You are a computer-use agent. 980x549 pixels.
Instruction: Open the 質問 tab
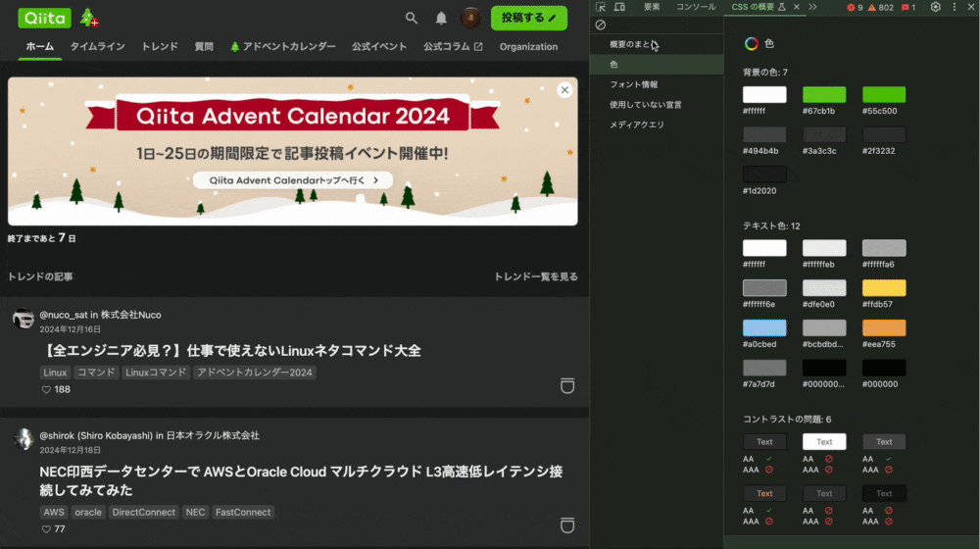tap(204, 47)
